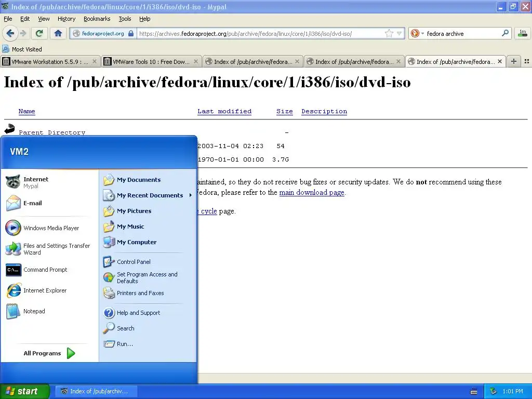Sort listing by Size column
The height and width of the screenshot is (399, 532).
[284, 111]
